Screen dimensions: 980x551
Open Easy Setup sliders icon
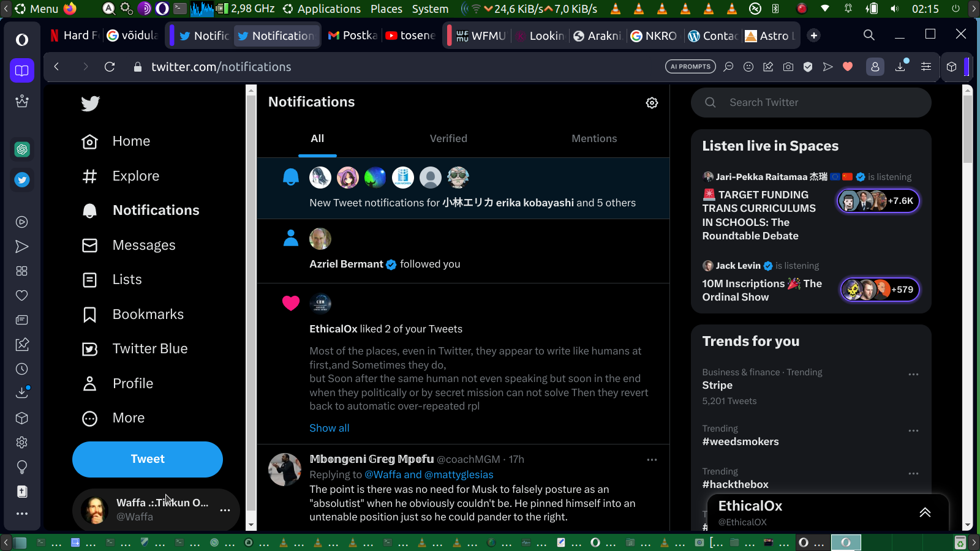(x=926, y=67)
